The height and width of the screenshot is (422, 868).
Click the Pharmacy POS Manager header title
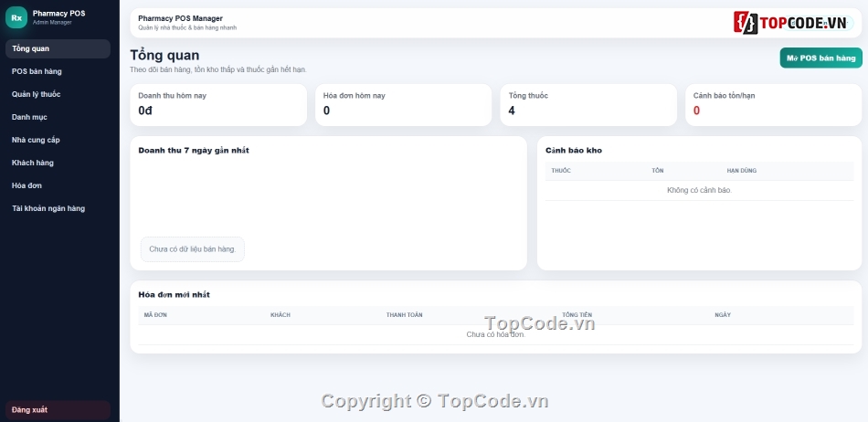coord(181,19)
